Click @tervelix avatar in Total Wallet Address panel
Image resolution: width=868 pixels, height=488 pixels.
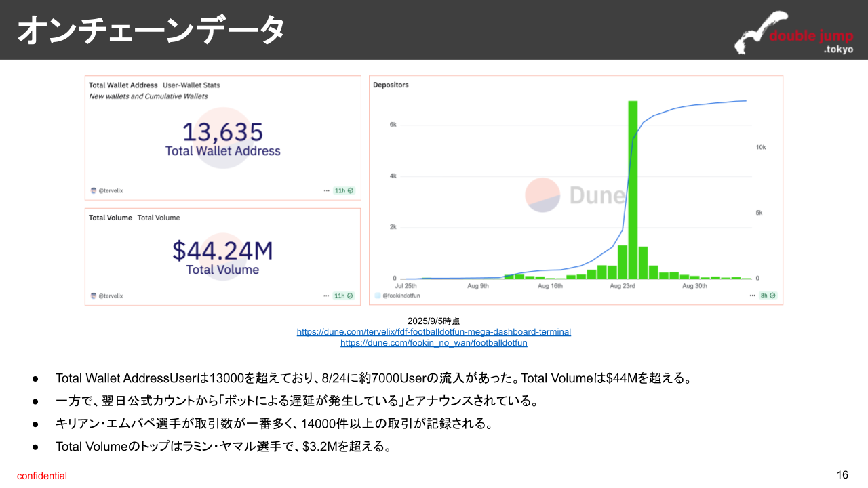point(94,191)
